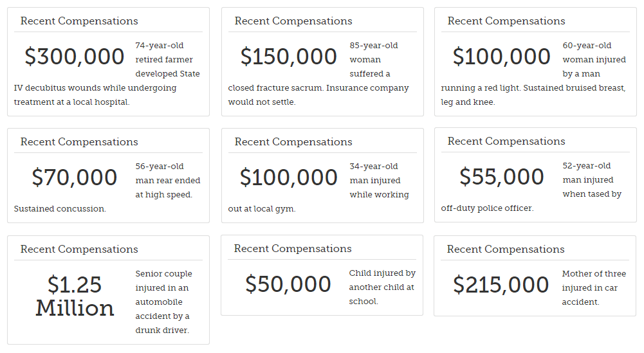
Task: Select the $150,000 closed fracture sacrum card
Action: point(322,62)
